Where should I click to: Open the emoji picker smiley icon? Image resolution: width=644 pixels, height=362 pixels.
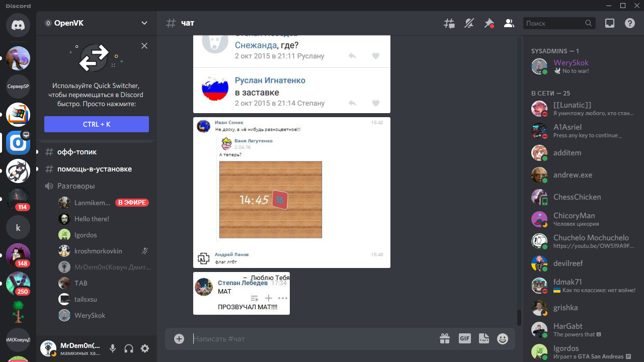[502, 339]
